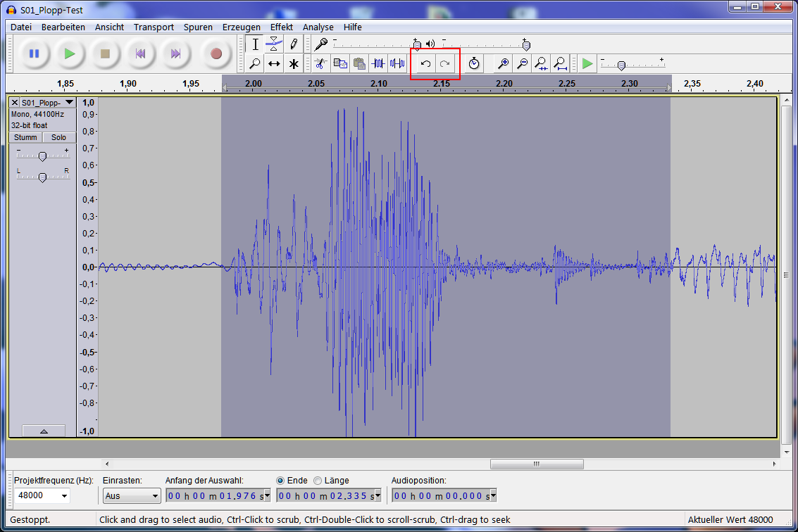Click the speaker output volume icon
The height and width of the screenshot is (532, 798).
point(430,44)
